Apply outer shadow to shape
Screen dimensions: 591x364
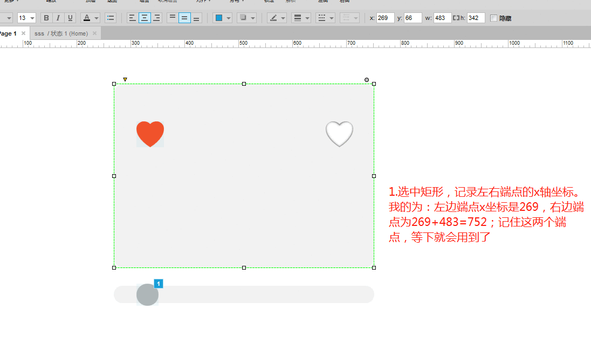coord(243,18)
